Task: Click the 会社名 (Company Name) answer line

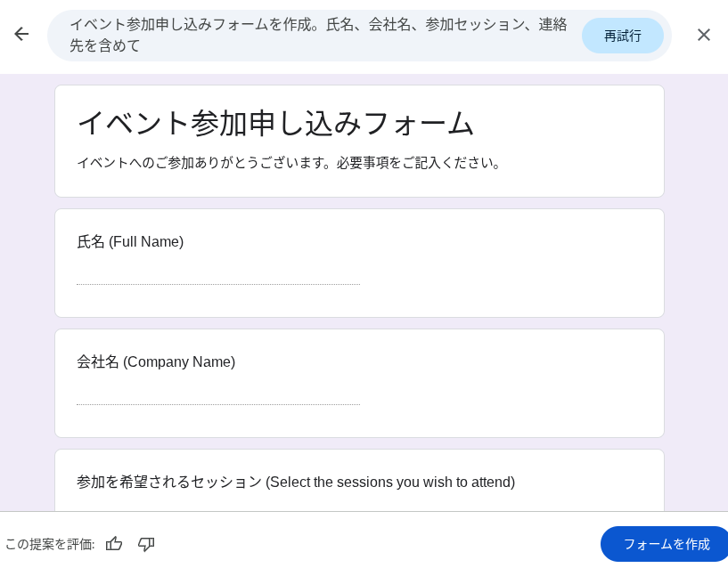Action: coord(217,394)
